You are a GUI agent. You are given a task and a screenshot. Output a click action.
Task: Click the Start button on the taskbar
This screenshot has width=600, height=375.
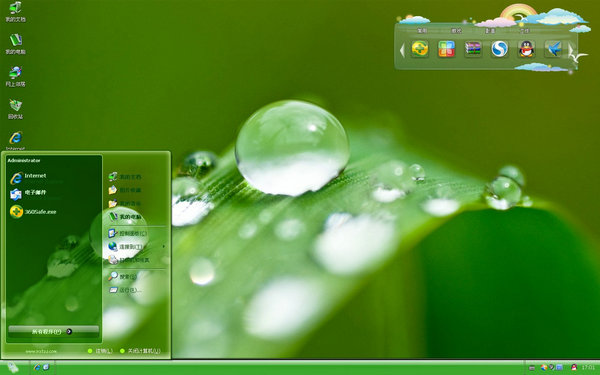(x=13, y=368)
